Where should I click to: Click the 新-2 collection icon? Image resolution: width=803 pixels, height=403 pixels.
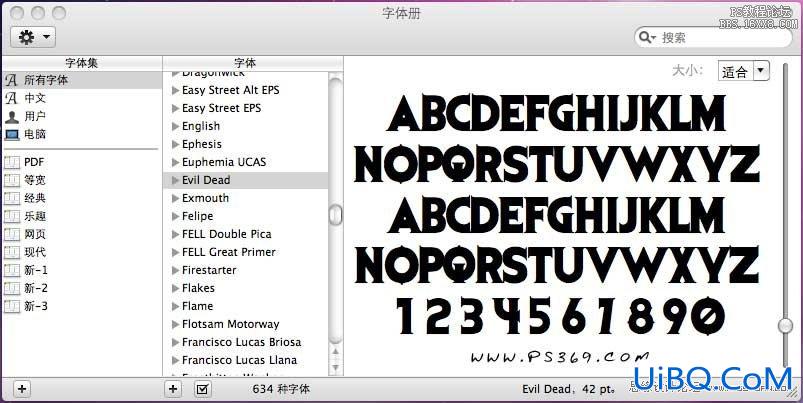pos(11,288)
